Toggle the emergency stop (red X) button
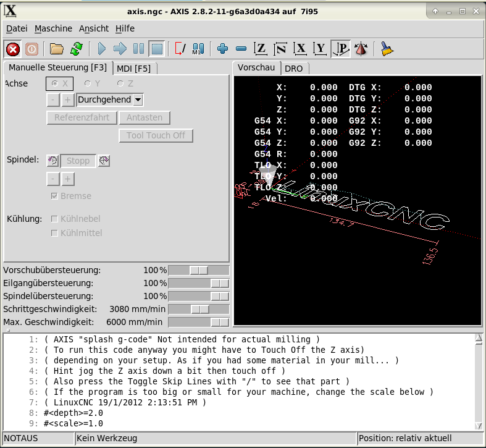Image resolution: width=486 pixels, height=448 pixels. click(x=13, y=49)
